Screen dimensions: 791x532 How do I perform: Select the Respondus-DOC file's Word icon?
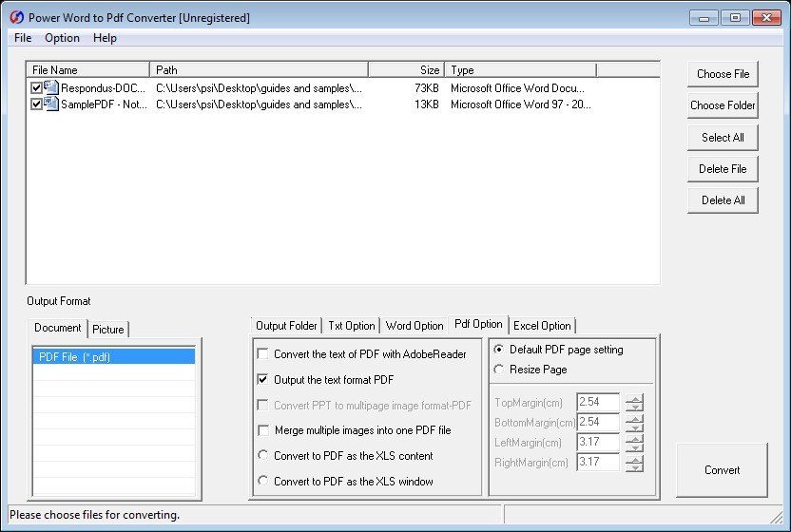pos(51,87)
